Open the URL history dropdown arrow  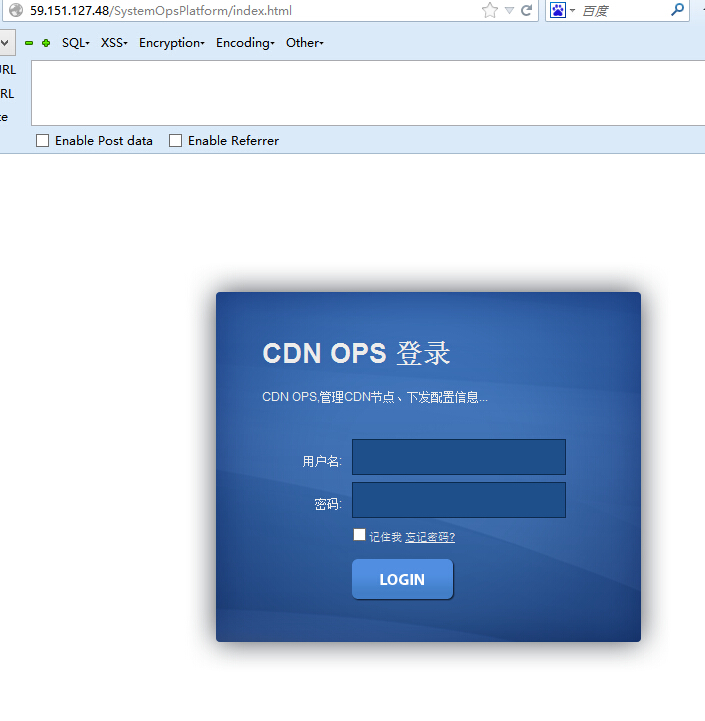509,10
